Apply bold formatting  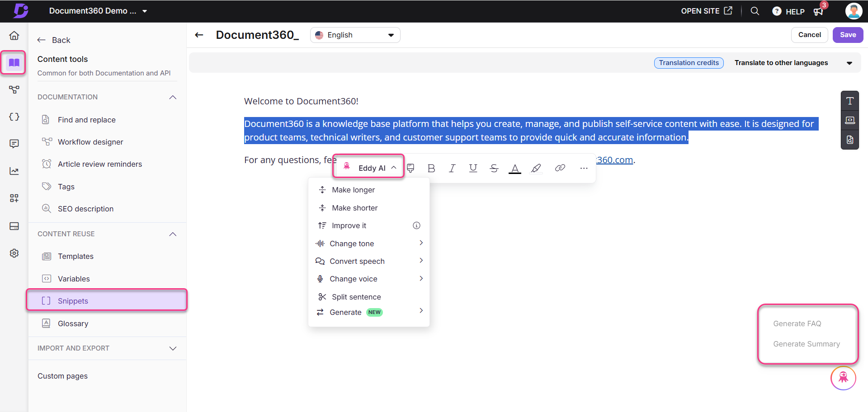pos(431,168)
